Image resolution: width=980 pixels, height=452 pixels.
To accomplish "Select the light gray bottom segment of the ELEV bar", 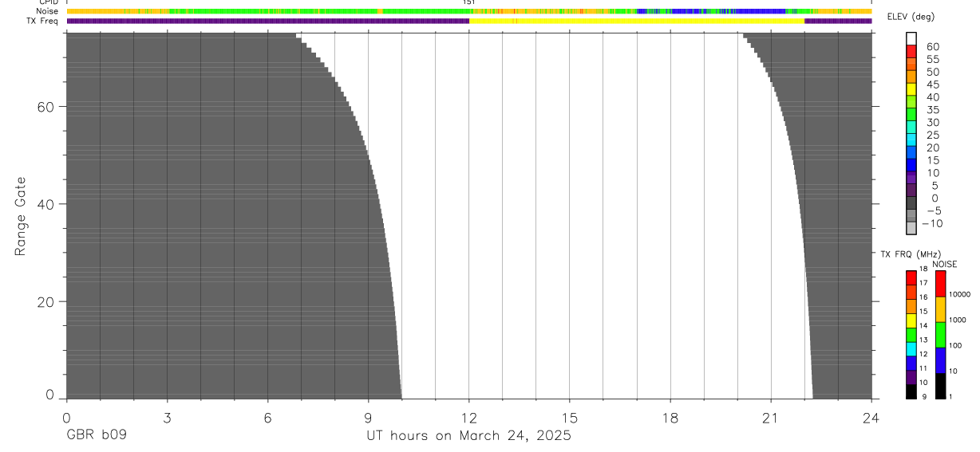I will click(911, 228).
